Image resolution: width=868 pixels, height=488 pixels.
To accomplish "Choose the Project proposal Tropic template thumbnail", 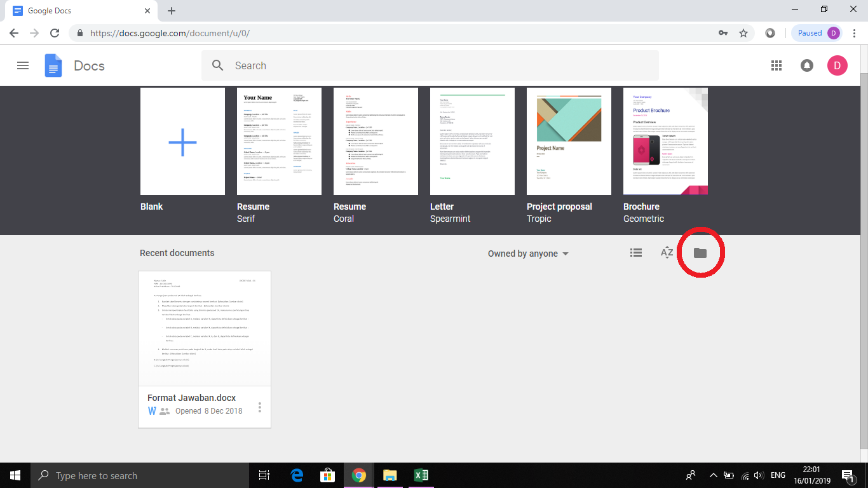I will pos(569,141).
